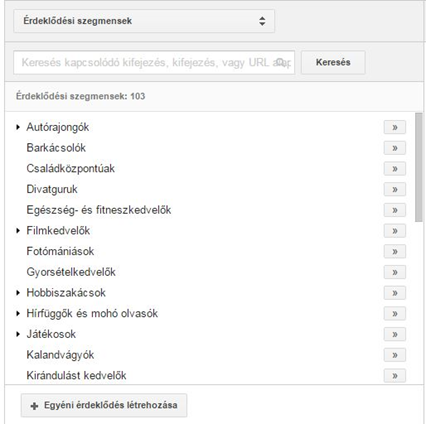
Task: Add Autórajongók using its double-arrow button
Action: [x=395, y=127]
